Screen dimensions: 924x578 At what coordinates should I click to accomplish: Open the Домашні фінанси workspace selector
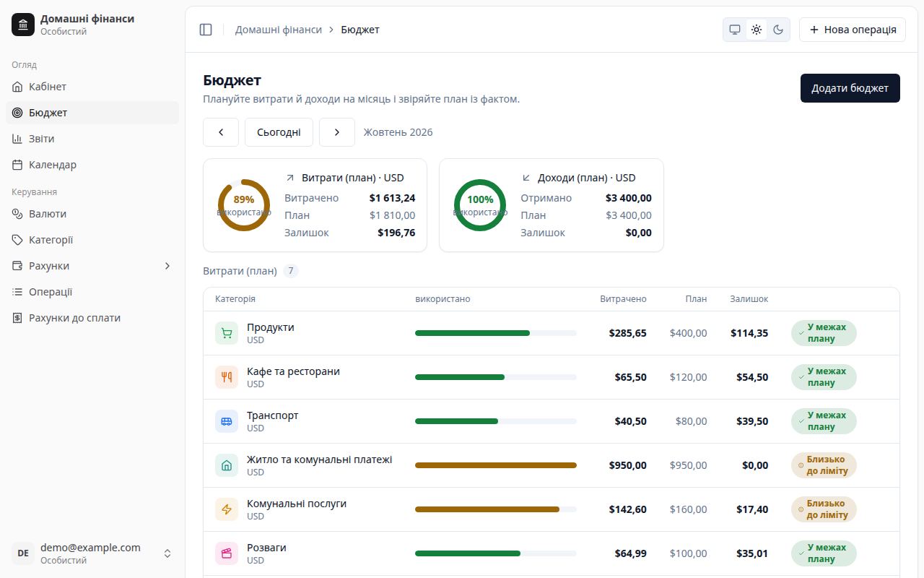click(92, 25)
